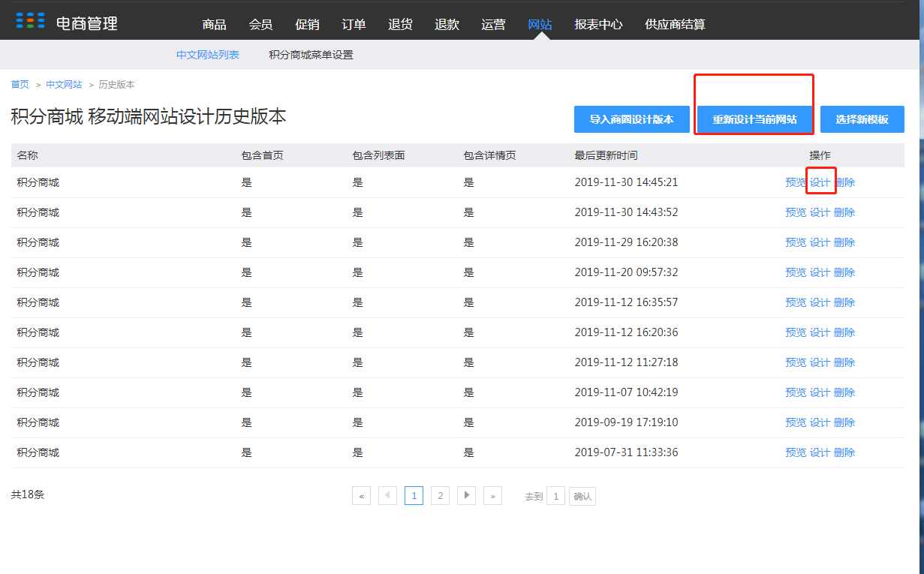Image resolution: width=924 pixels, height=574 pixels.
Task: Click the 电商管理 colored grid logo
Action: pos(30,20)
